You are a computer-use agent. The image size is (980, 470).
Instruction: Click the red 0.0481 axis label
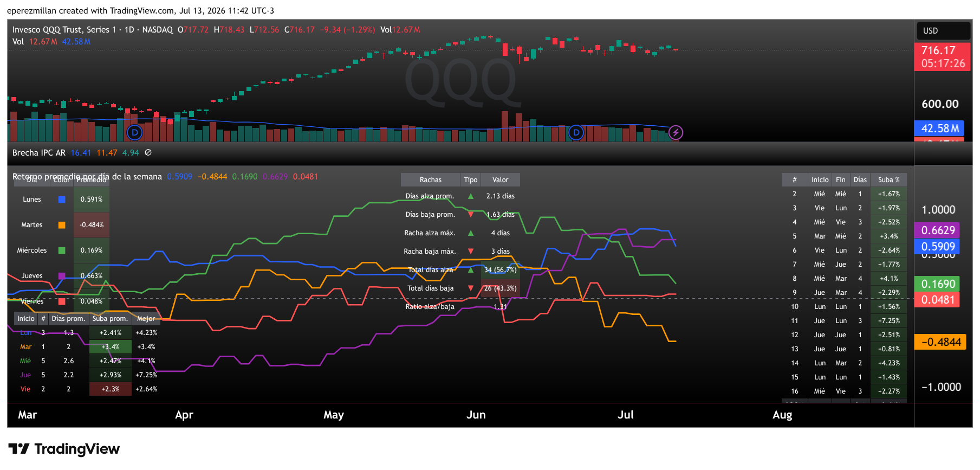coord(938,300)
